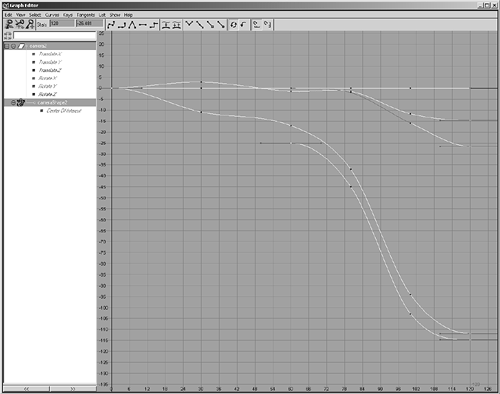Select the Translate Z curve channel
500x394 pixels.
click(x=50, y=70)
